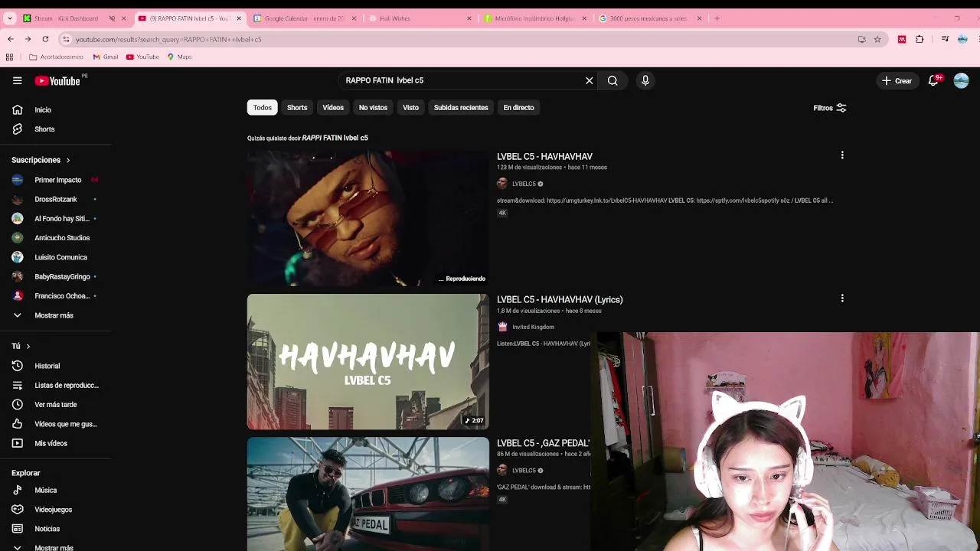The image size is (980, 551).
Task: Open LVBEL C5 - HAVHAVHAV (Lyrics) title
Action: point(560,299)
